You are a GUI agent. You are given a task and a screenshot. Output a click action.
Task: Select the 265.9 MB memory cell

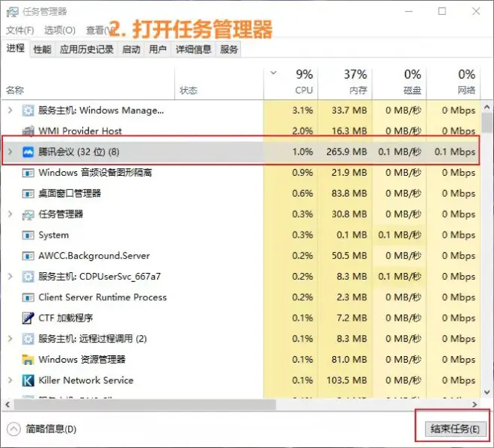tap(347, 152)
